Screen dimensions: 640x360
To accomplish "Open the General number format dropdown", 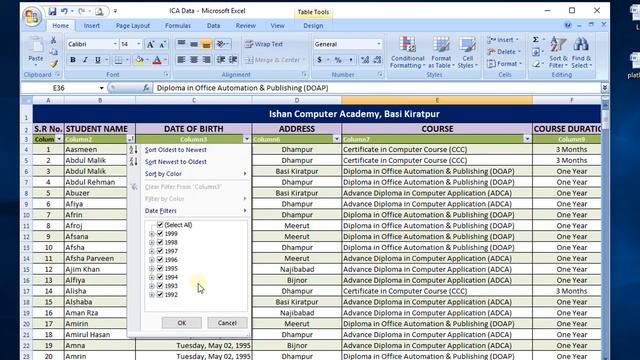I will tap(379, 44).
